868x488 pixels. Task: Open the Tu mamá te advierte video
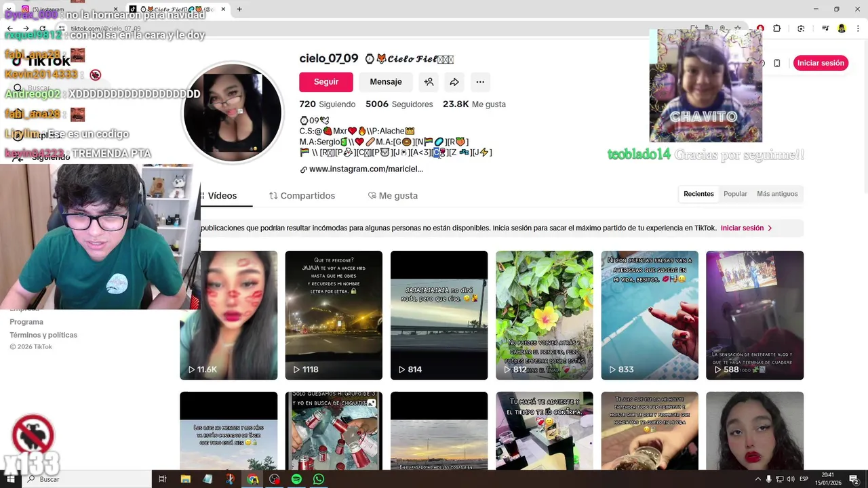(x=544, y=431)
